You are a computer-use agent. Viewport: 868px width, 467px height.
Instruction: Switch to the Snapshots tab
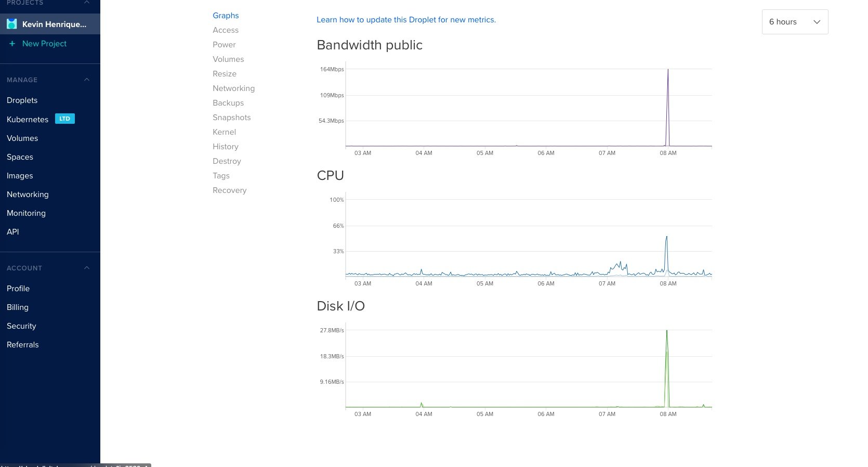[231, 118]
